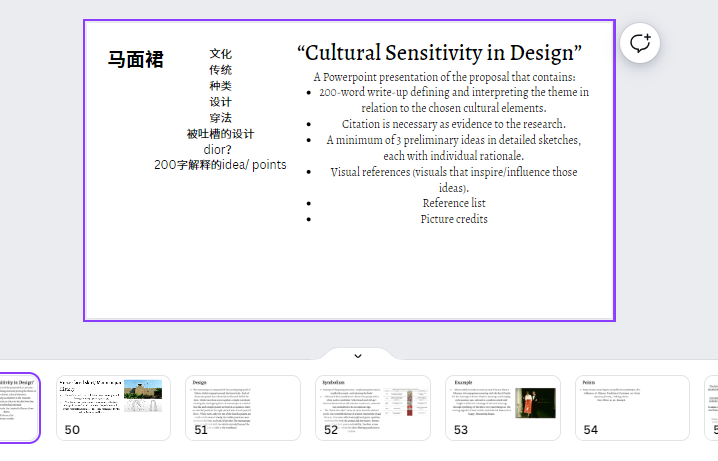Open slide 50 thumbnail
The image size is (718, 461).
tap(114, 408)
